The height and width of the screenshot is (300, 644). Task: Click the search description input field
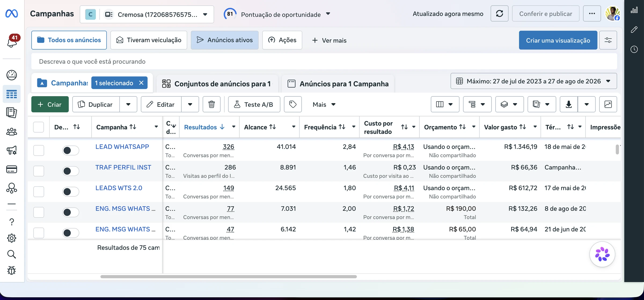(324, 61)
